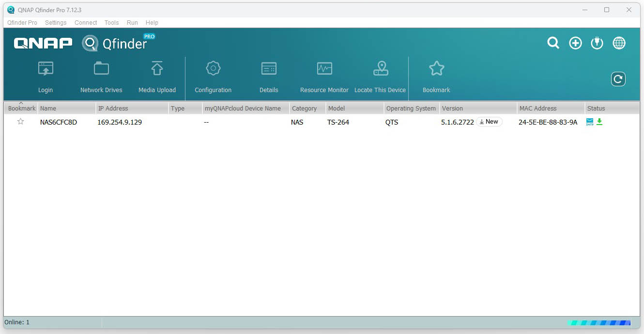This screenshot has width=644, height=334.
Task: Minimize the Qfinder Pro window
Action: 584,10
